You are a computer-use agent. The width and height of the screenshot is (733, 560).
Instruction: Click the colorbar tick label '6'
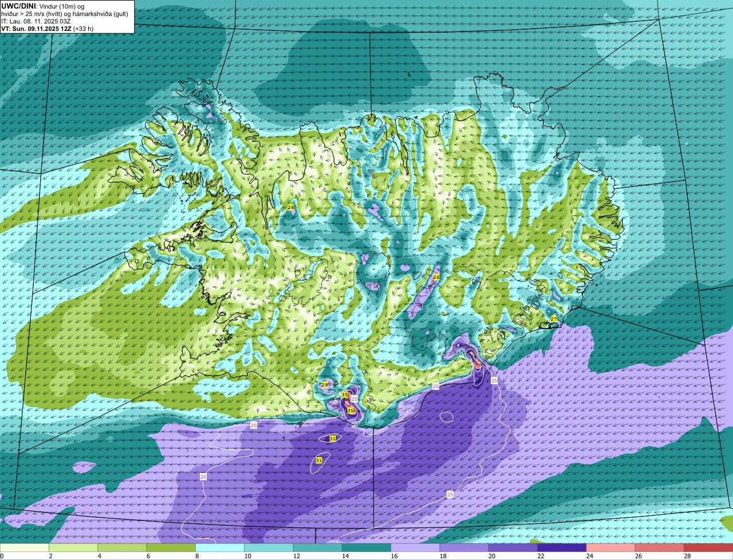pyautogui.click(x=148, y=556)
